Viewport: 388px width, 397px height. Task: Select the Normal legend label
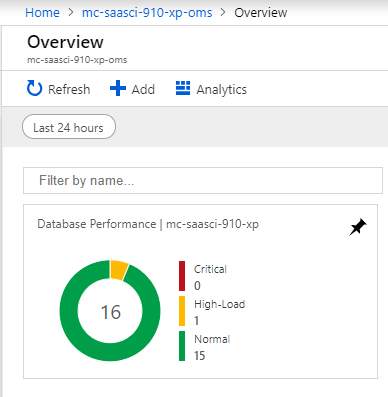[212, 339]
